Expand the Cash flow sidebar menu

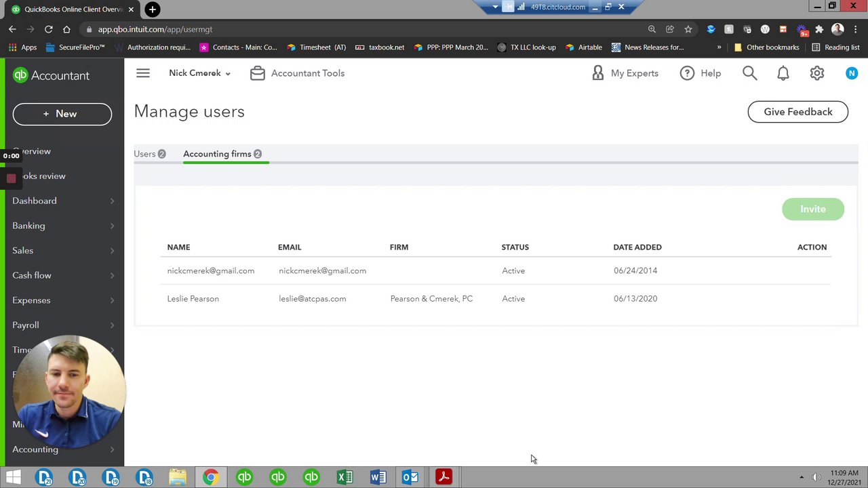(x=62, y=275)
